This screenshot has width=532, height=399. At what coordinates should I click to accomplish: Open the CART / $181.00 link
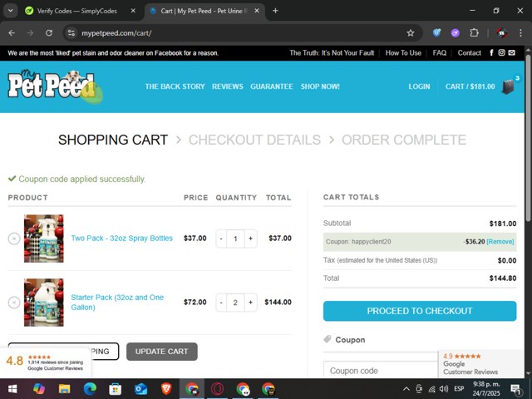pos(470,86)
